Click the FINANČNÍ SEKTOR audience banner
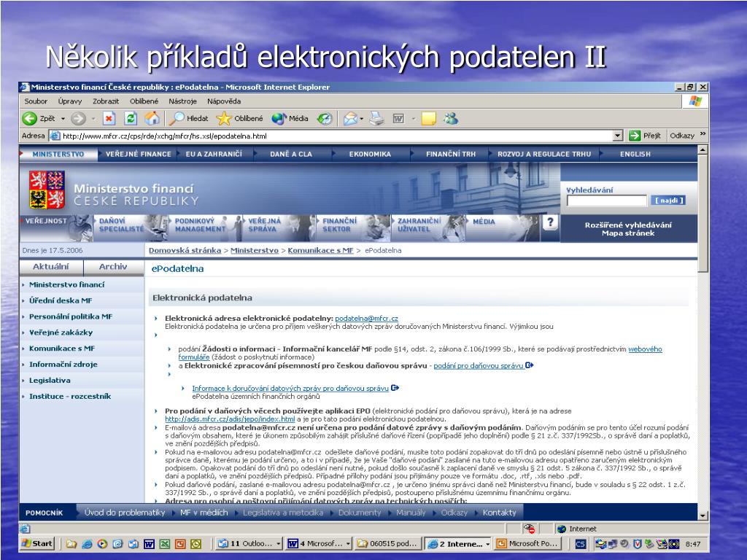The width and height of the screenshot is (747, 560). (354, 228)
